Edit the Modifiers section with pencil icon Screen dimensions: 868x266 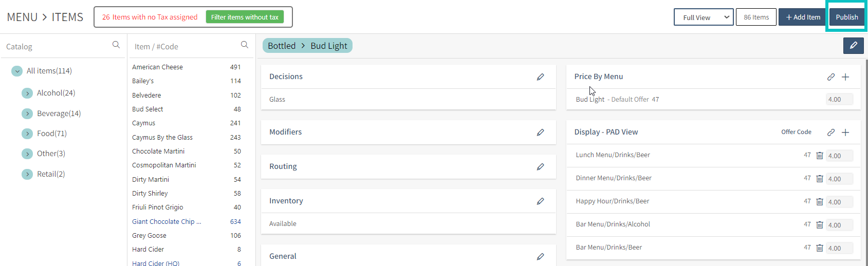[x=540, y=132]
